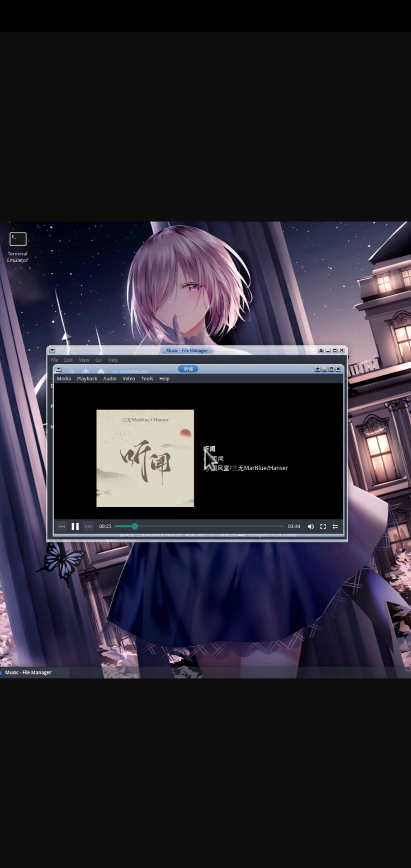This screenshot has height=868, width=411.
Task: Open the Help menu in File Manager
Action: tap(113, 360)
